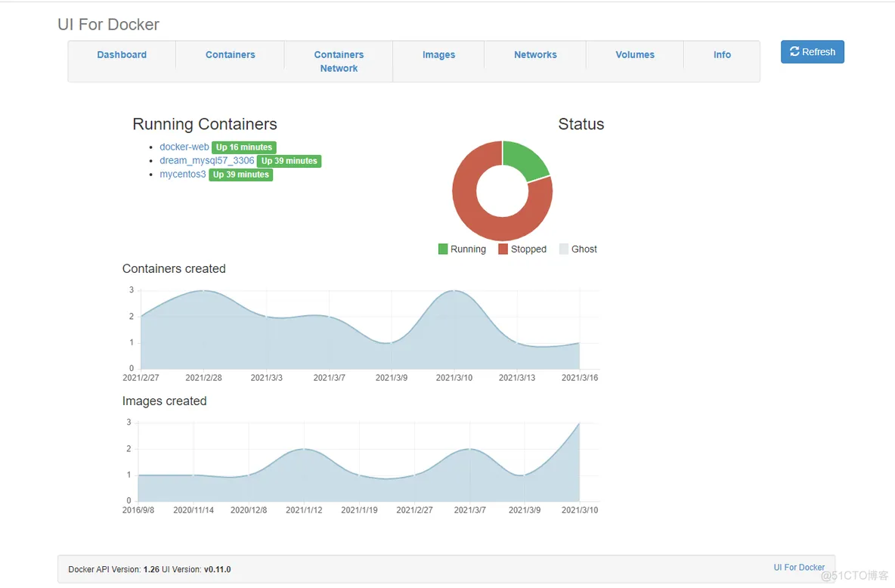Click the green Running legend swatch
This screenshot has width=895, height=588.
tap(443, 249)
